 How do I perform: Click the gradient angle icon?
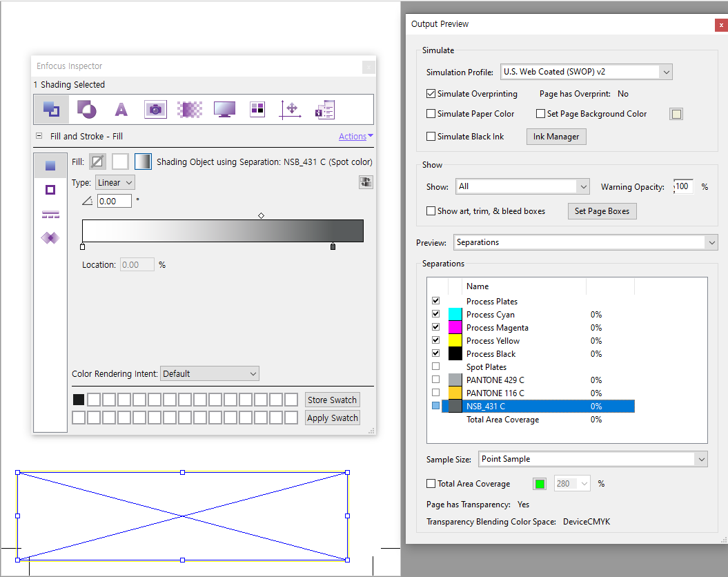click(87, 201)
